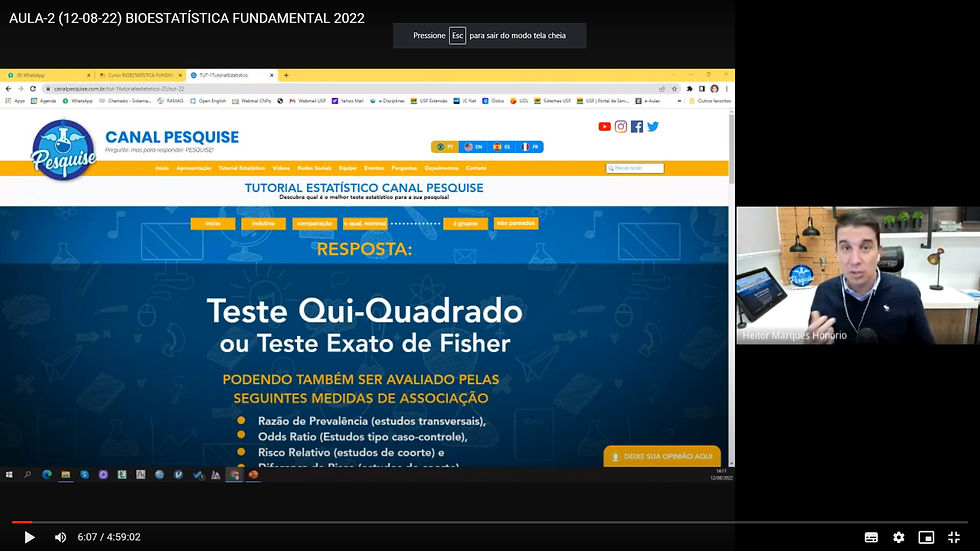Open Canal Pesquise Instagram page

621,127
